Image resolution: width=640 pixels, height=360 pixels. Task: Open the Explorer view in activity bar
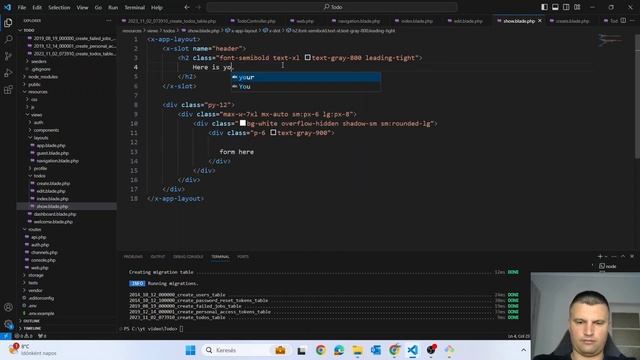(8, 23)
